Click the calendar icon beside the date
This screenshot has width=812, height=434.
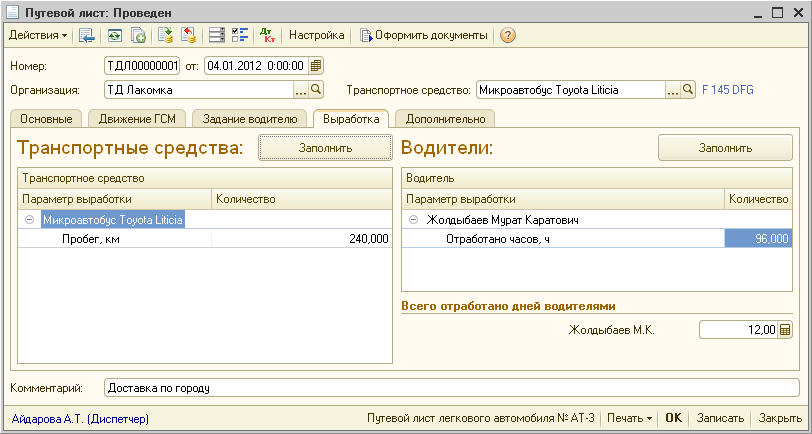(316, 66)
